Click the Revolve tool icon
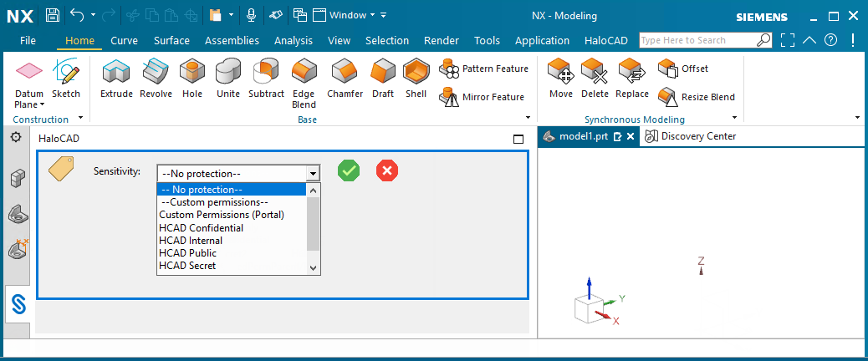868x361 pixels. point(156,80)
